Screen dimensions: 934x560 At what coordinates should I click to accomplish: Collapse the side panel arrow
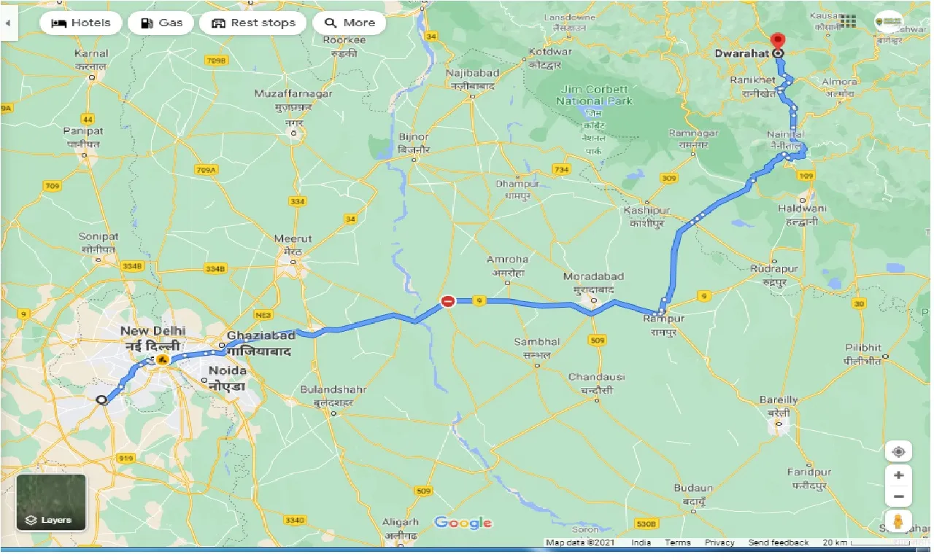(x=8, y=23)
